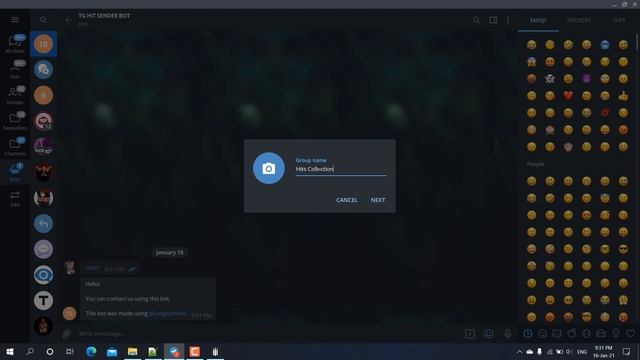Viewport: 640px width, 360px height.
Task: Switch to the Stickers tab
Action: point(579,20)
